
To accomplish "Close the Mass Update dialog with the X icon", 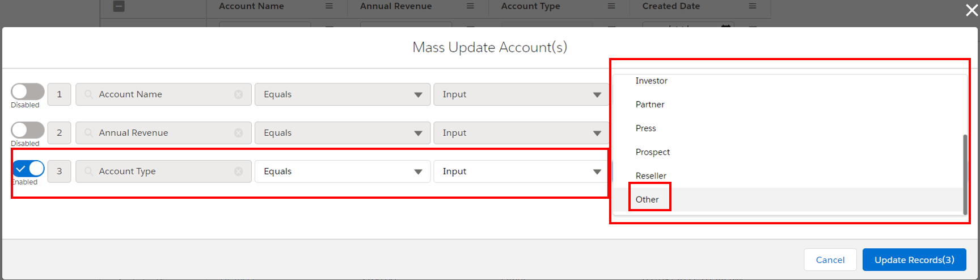I will pos(971,10).
